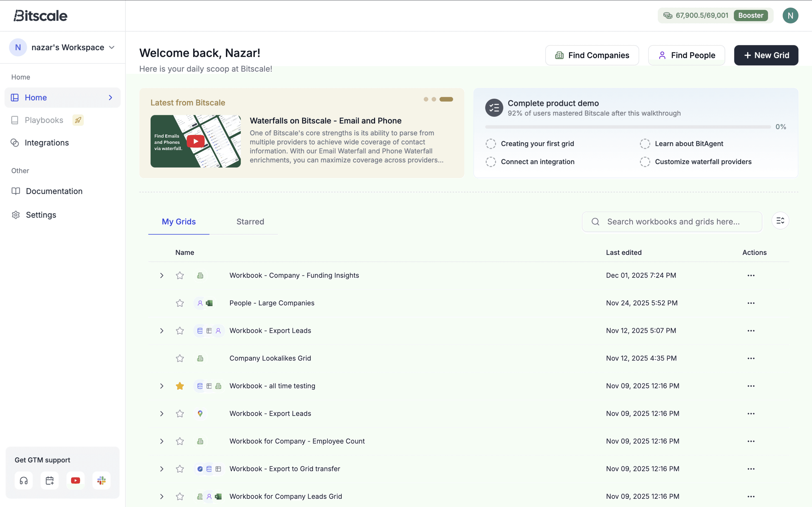Click the search workbooks and grids field
Viewport: 812px width, 507px height.
pyautogui.click(x=673, y=222)
